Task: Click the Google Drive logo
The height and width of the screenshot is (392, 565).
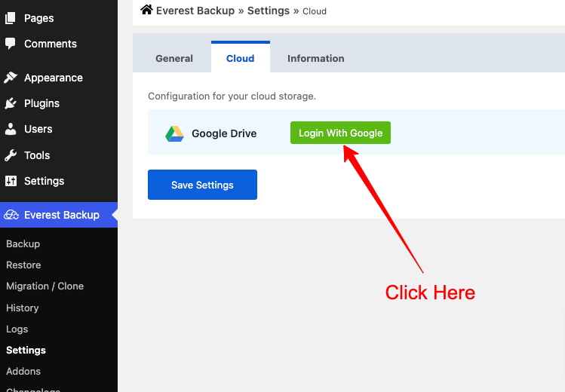Action: [175, 133]
